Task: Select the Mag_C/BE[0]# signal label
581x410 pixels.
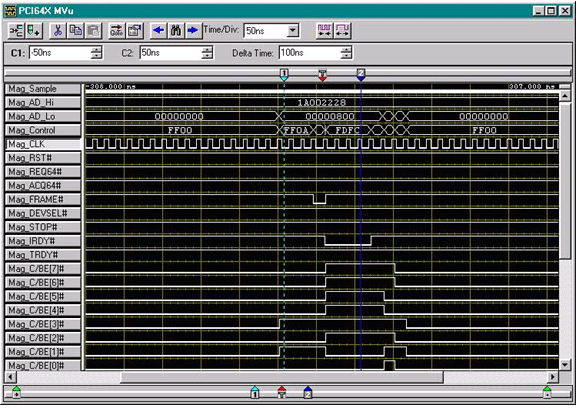Action: (43, 366)
